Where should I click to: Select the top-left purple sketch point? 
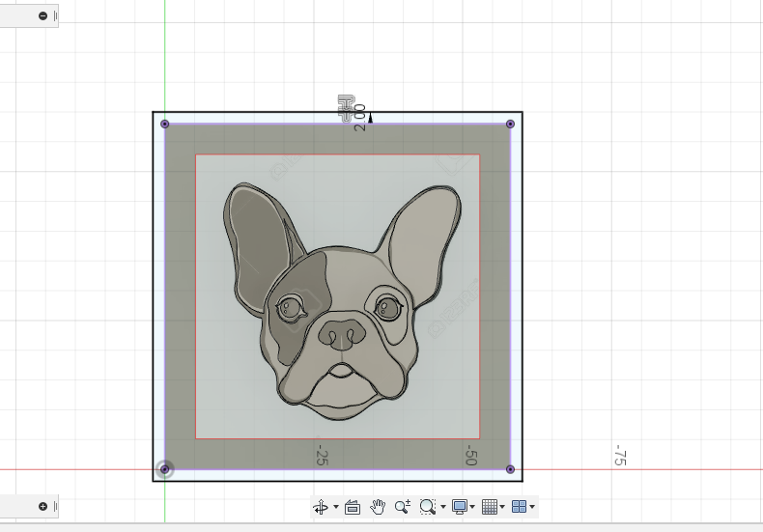(x=164, y=124)
